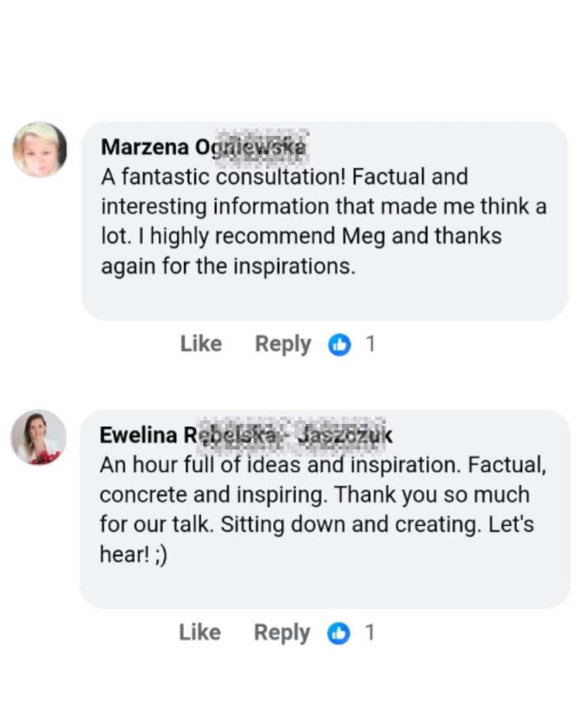View reaction count on Marzena's comment
The width and height of the screenshot is (582, 728).
tap(370, 344)
